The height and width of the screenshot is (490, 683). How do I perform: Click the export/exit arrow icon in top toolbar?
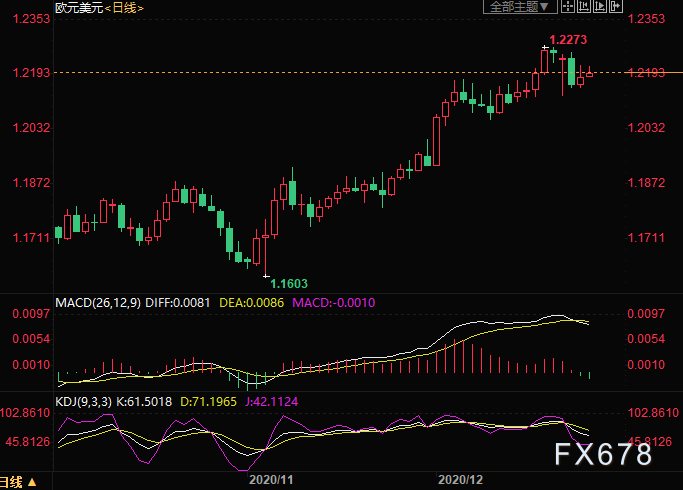coord(615,7)
